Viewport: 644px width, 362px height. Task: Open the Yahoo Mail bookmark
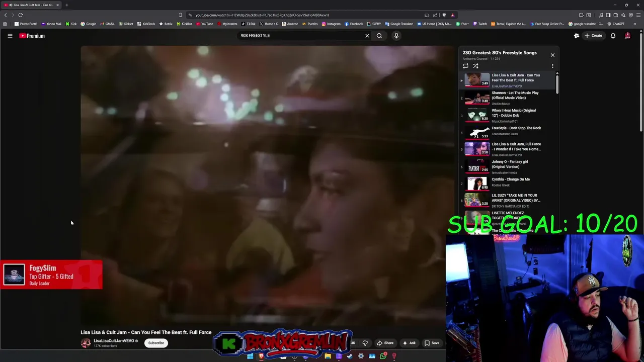pos(51,24)
